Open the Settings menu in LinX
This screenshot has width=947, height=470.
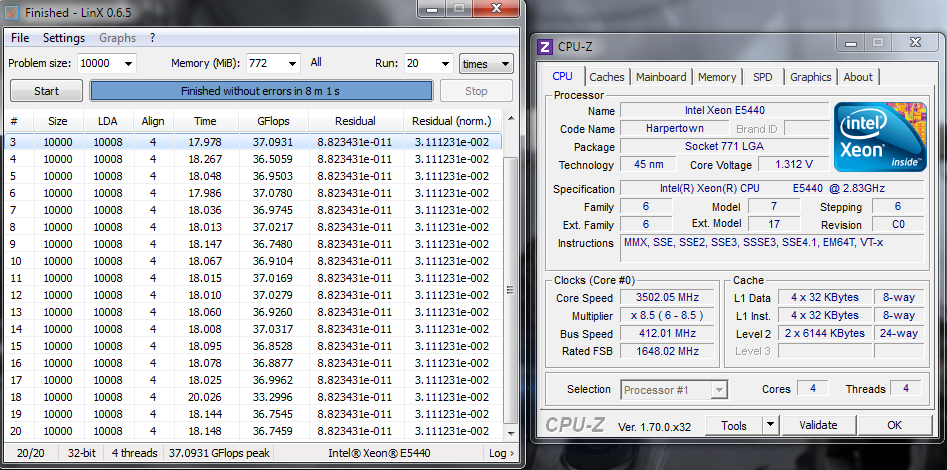[63, 38]
